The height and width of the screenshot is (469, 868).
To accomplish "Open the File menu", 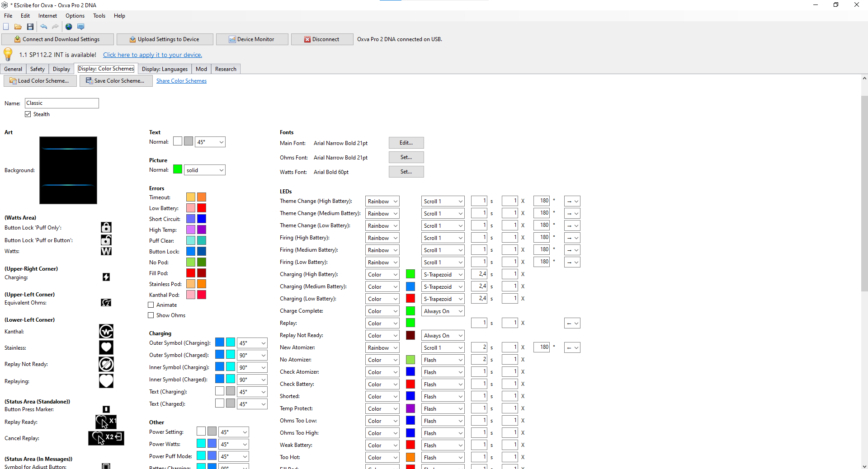I will (x=8, y=16).
